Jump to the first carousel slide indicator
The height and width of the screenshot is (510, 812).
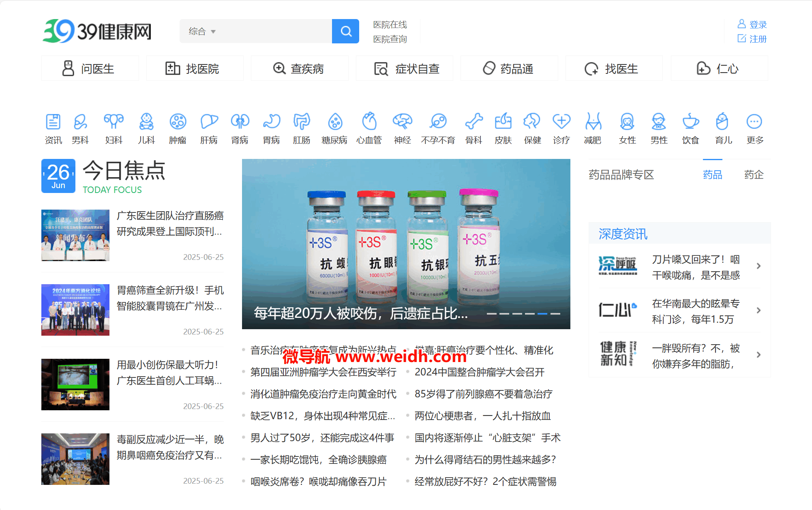(491, 314)
